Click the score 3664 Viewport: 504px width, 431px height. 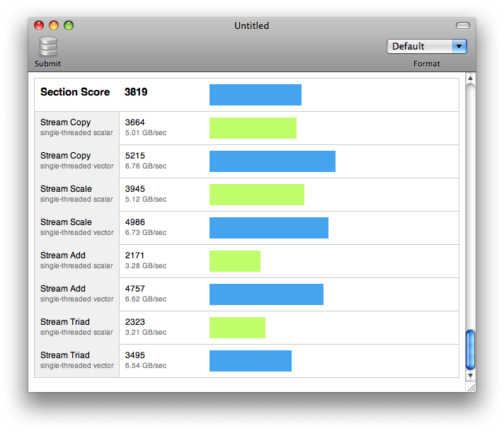135,122
